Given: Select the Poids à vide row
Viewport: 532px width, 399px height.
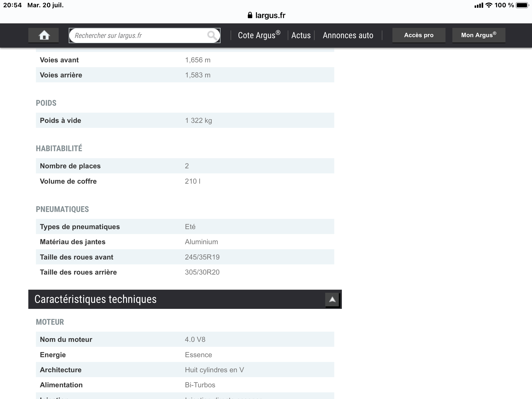Looking at the screenshot, I should point(185,120).
